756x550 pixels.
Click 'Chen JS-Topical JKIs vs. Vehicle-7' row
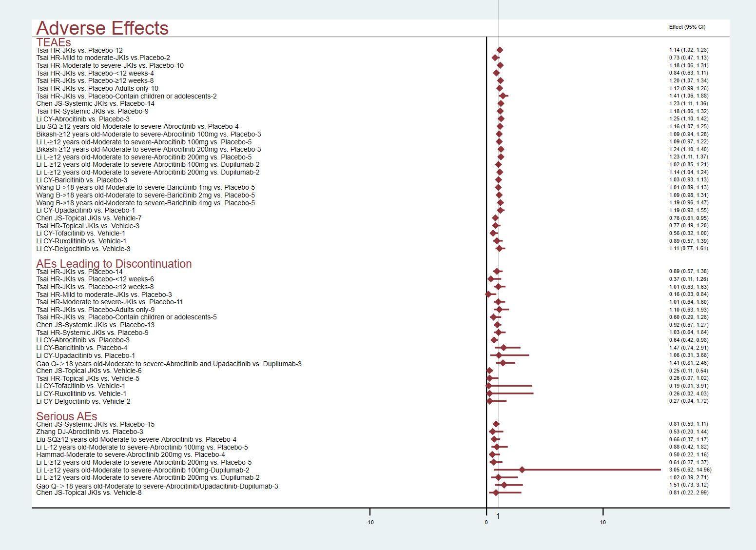89,218
